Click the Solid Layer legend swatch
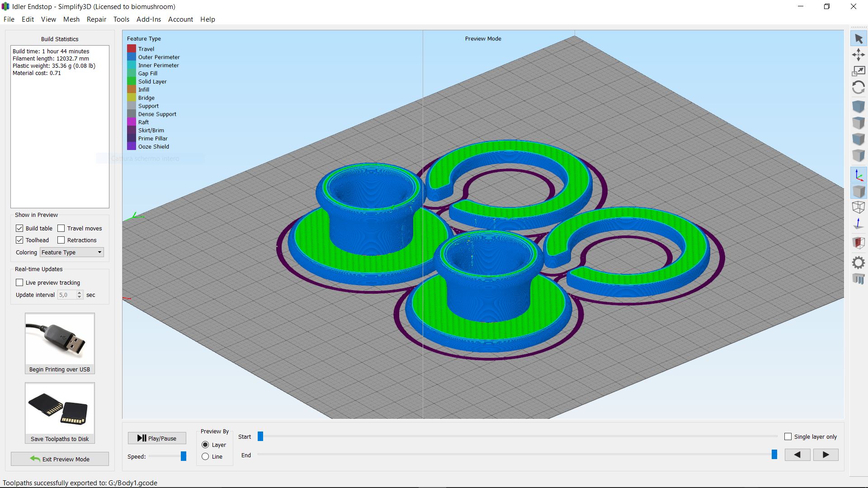 [132, 81]
